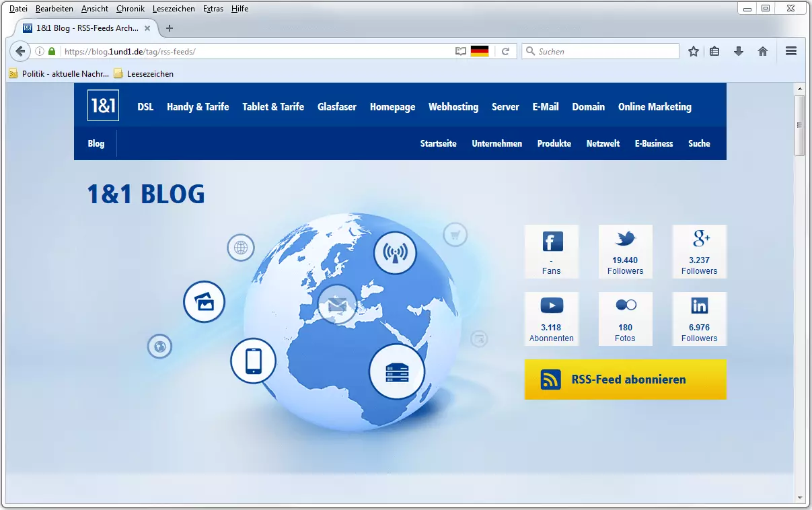Viewport: 812px width, 510px height.
Task: Open the Domain navigation link
Action: pyautogui.click(x=589, y=106)
